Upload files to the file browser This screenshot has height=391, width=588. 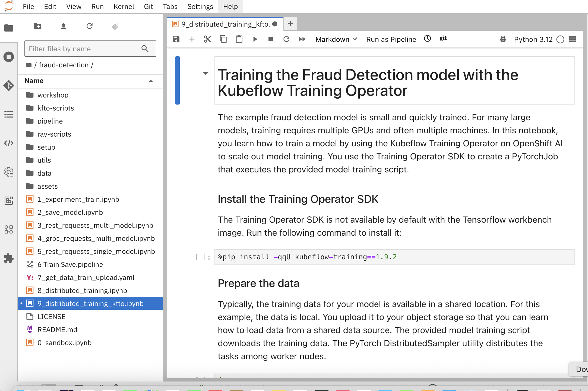click(64, 26)
